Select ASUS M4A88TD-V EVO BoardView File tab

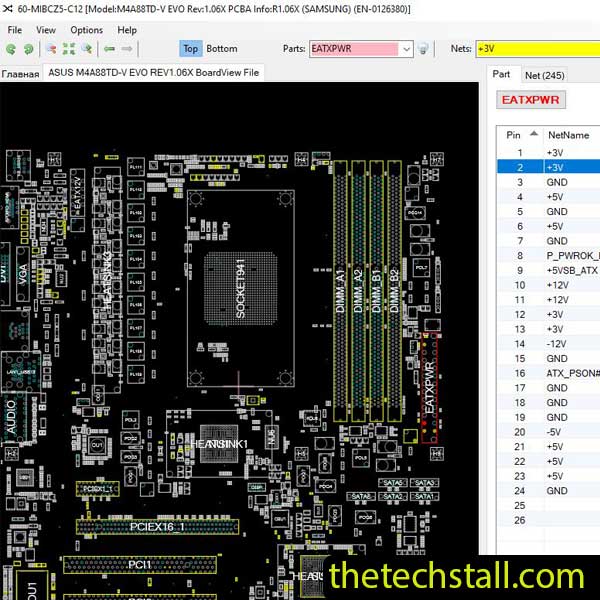pos(153,72)
